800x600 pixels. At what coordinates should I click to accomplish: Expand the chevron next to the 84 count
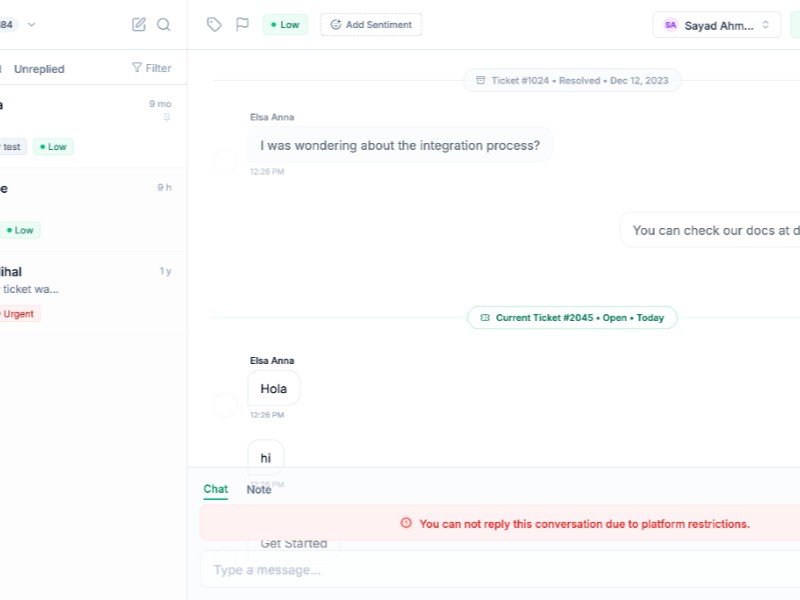31,25
